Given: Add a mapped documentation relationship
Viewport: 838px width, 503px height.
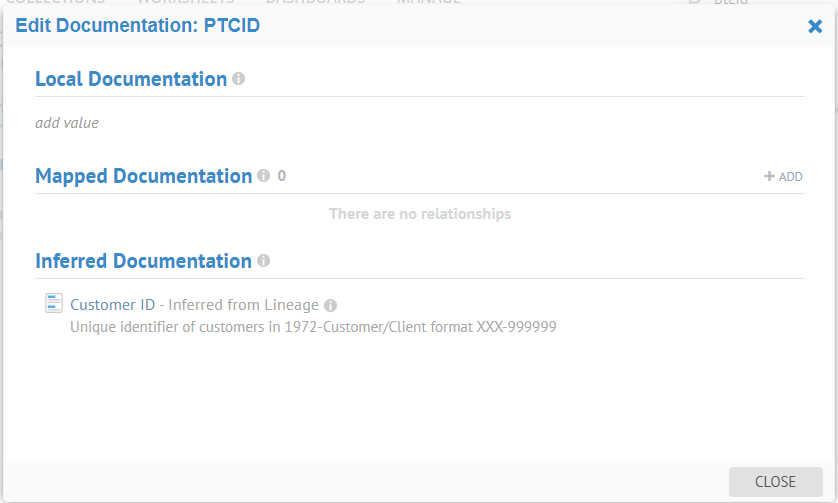Looking at the screenshot, I should click(783, 176).
